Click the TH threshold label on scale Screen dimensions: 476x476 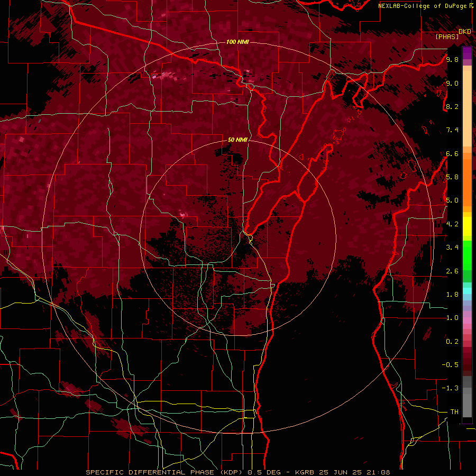[454, 412]
